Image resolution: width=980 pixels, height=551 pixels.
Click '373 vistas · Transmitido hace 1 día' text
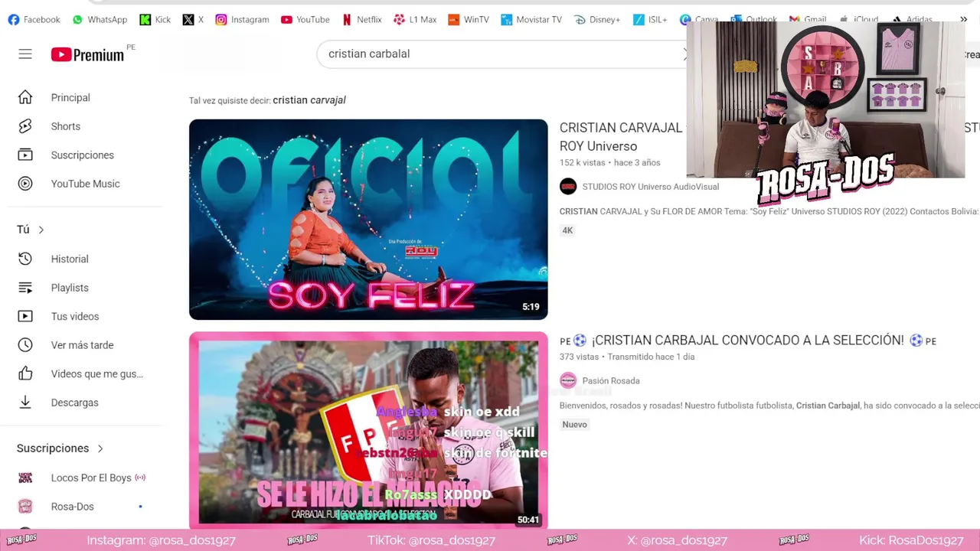(627, 357)
